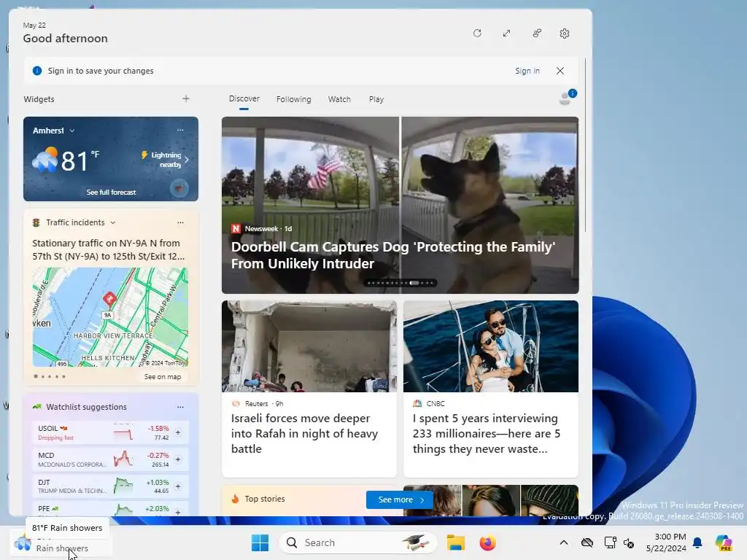Add a widget with the plus icon

(186, 98)
